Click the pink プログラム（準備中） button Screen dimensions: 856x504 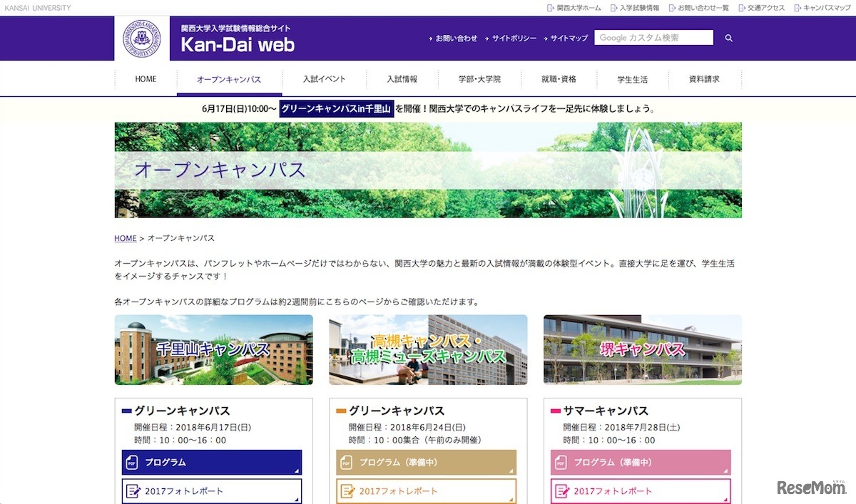(x=641, y=463)
